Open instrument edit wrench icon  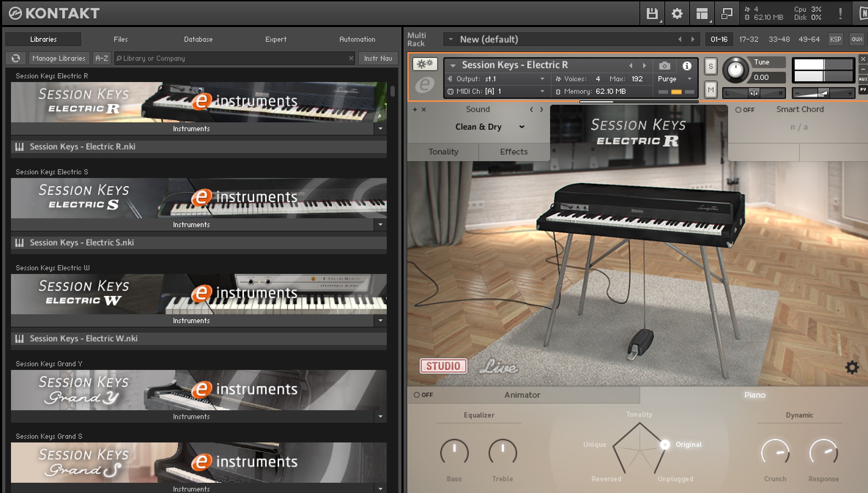pyautogui.click(x=425, y=64)
